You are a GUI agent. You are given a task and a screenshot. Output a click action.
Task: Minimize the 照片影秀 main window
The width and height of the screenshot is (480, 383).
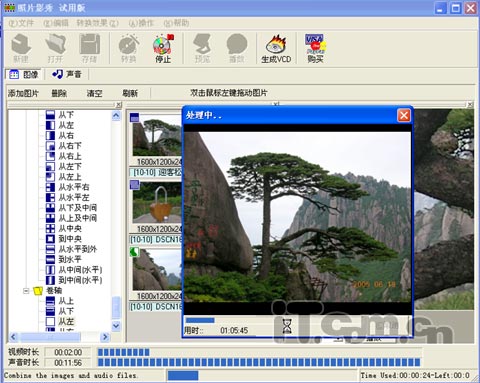(441, 8)
